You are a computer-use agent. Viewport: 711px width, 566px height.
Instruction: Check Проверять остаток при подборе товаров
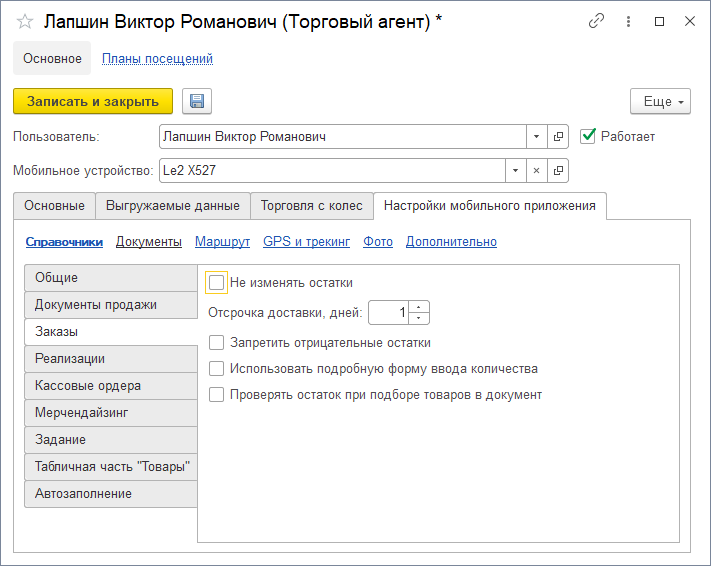click(x=216, y=395)
